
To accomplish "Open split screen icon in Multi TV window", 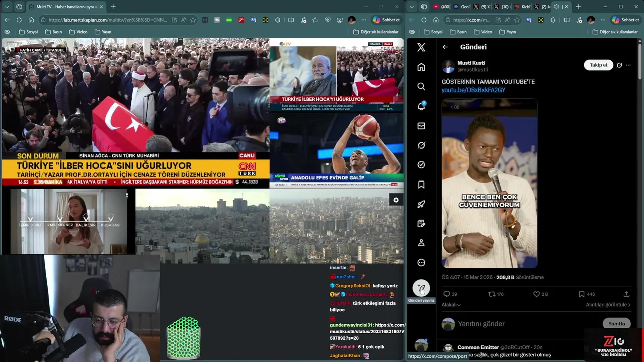I will coord(291,20).
